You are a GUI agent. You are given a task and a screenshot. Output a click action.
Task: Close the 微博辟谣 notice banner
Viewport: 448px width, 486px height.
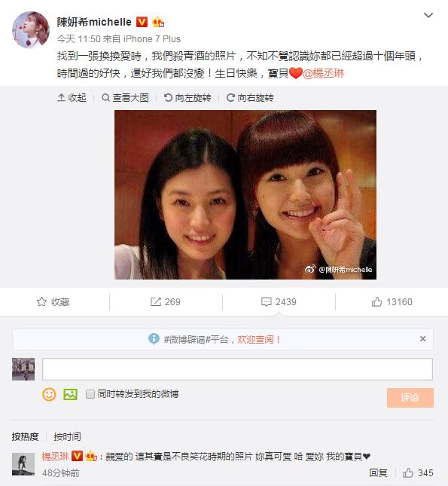pyautogui.click(x=422, y=339)
